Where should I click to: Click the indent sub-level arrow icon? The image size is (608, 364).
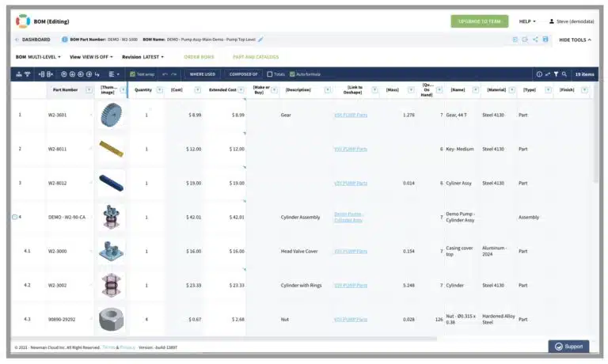coord(97,74)
